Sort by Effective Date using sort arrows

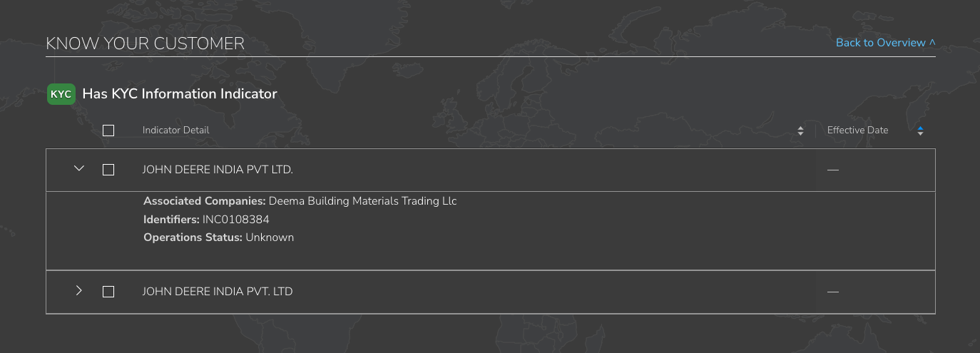[x=920, y=131]
